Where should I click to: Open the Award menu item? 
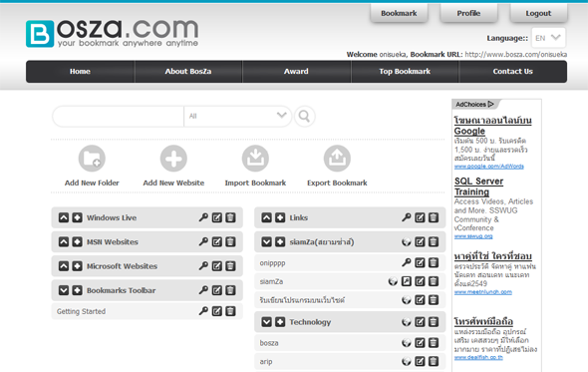tap(296, 72)
